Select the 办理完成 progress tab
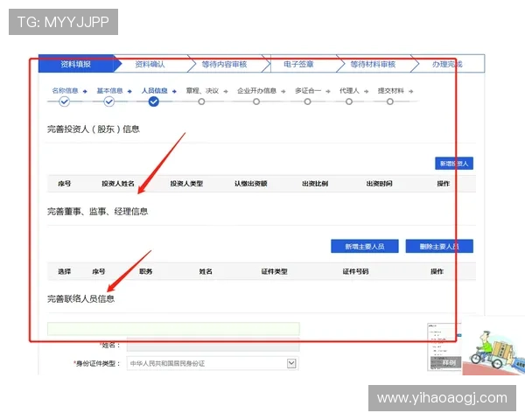Image resolution: width=525 pixels, height=420 pixels. (447, 64)
